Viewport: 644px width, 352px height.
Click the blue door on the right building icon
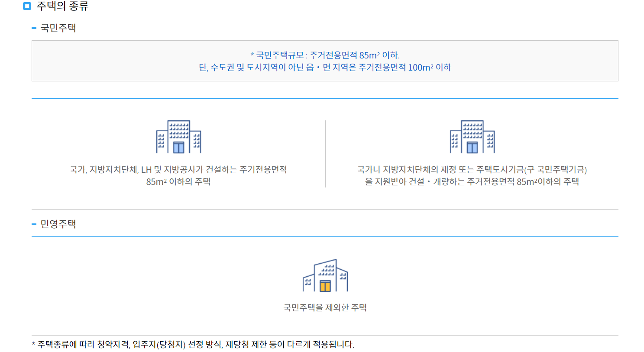472,147
